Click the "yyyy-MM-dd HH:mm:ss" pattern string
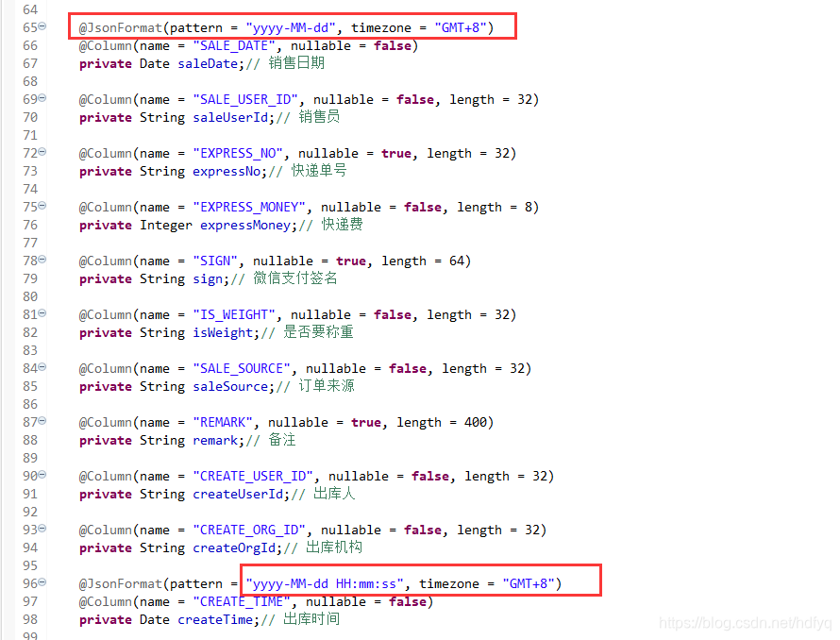The width and height of the screenshot is (840, 640). click(x=325, y=583)
